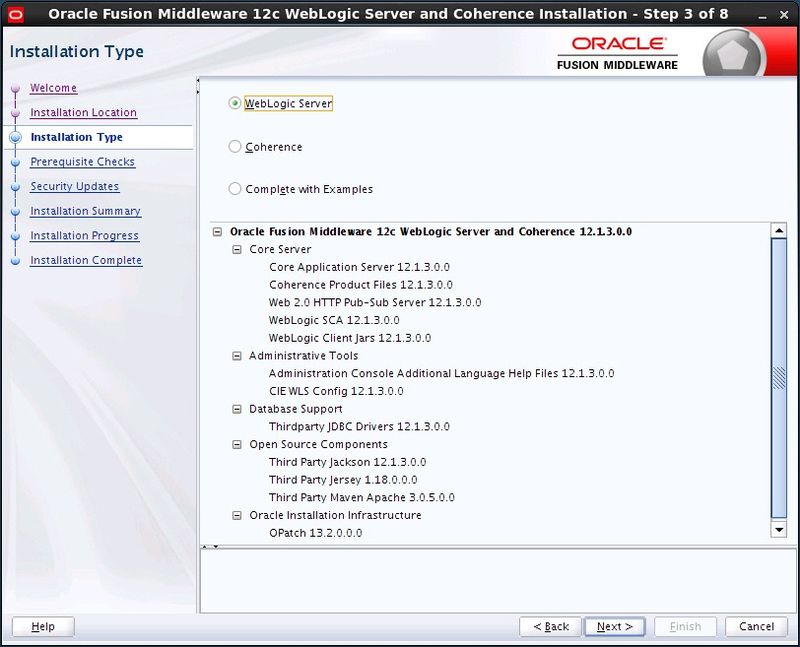Jump to Prerequisite Checks step
Image resolution: width=800 pixels, height=647 pixels.
83,162
